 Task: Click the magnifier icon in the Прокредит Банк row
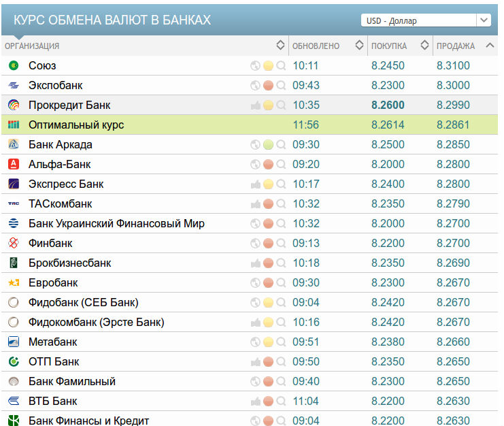pyautogui.click(x=281, y=105)
